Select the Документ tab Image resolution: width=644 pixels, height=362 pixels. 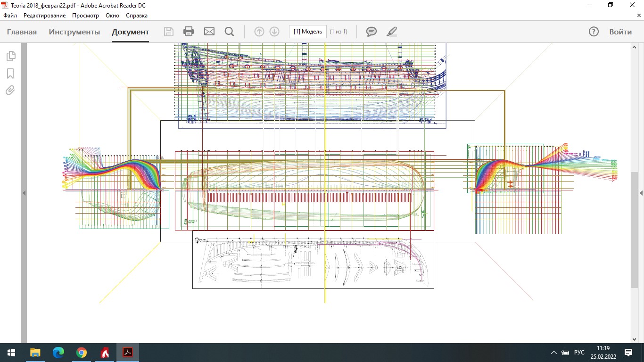pyautogui.click(x=130, y=32)
